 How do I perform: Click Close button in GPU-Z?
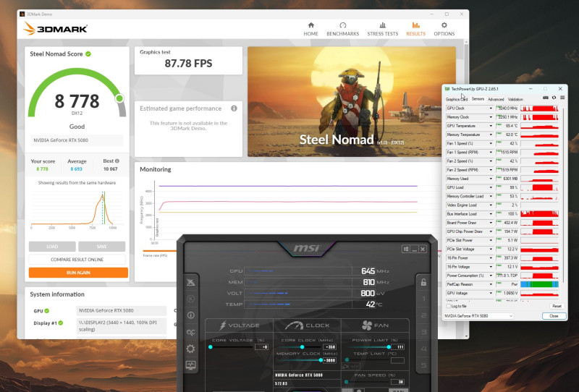pyautogui.click(x=554, y=316)
